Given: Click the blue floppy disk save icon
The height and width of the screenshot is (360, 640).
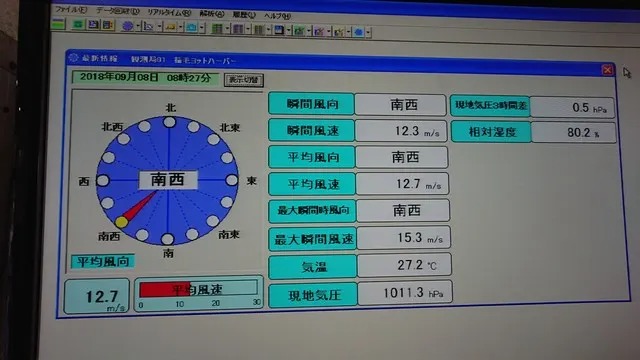Looking at the screenshot, I should [x=279, y=30].
